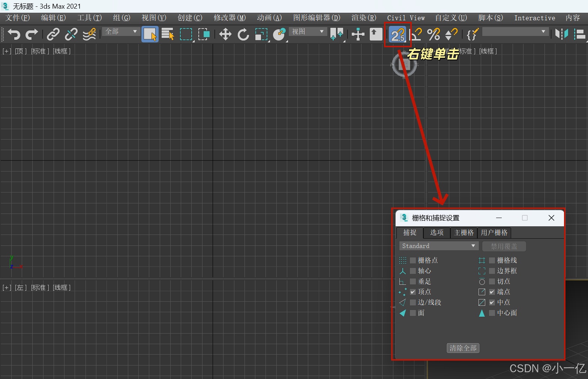Open the 脚本(S) menu

tap(490, 18)
